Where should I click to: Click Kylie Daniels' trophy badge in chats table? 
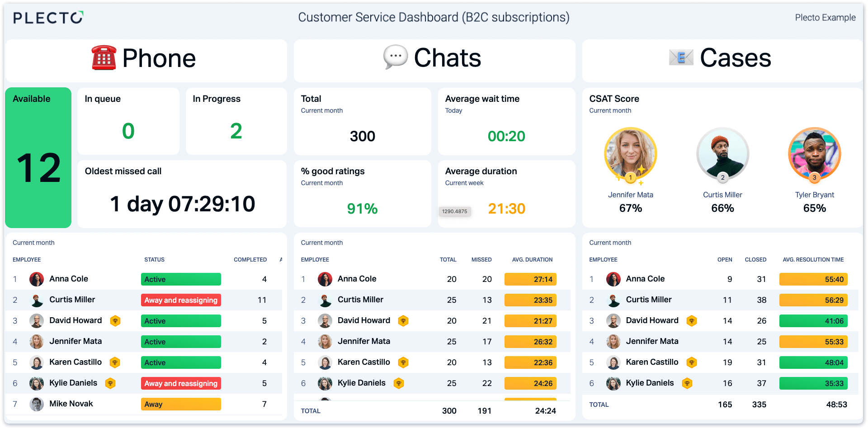[x=399, y=383]
